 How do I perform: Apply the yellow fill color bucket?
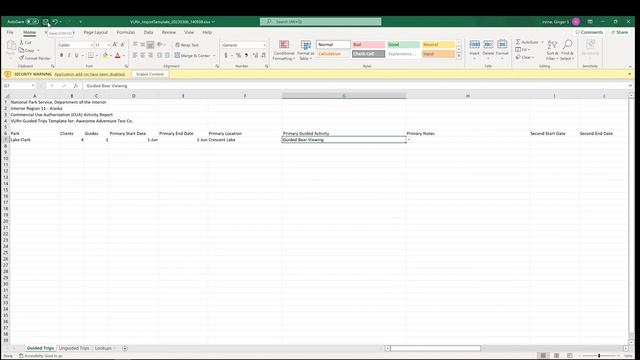click(105, 55)
